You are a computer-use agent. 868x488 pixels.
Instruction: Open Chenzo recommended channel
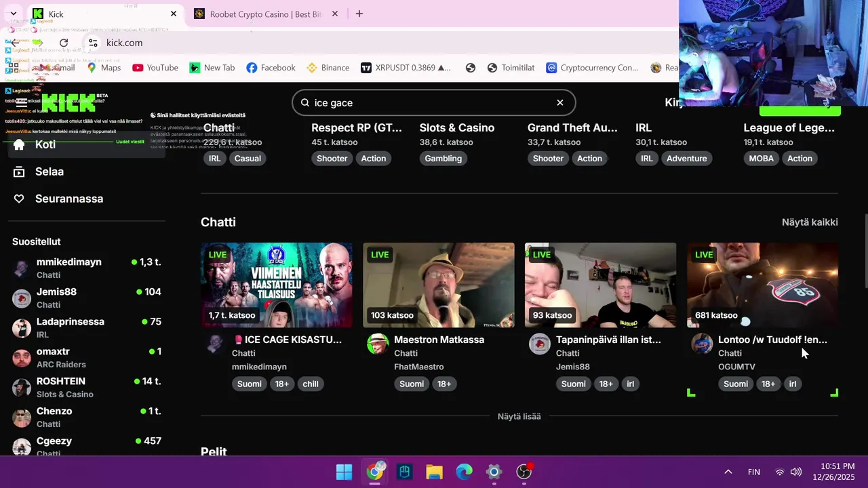point(87,417)
